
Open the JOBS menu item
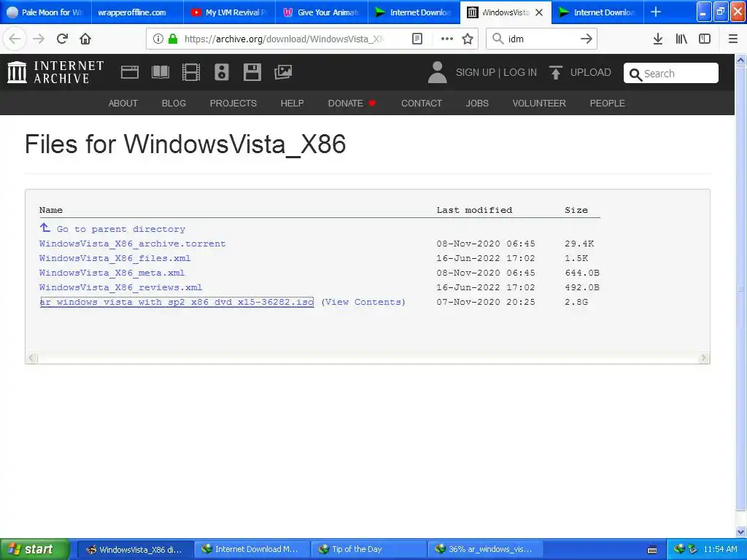coord(477,104)
